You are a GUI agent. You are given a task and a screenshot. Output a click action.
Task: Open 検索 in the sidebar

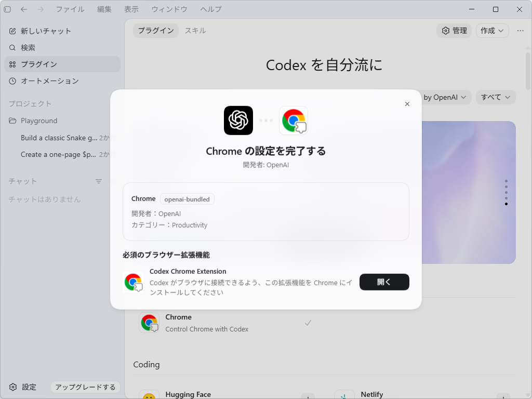[62, 48]
